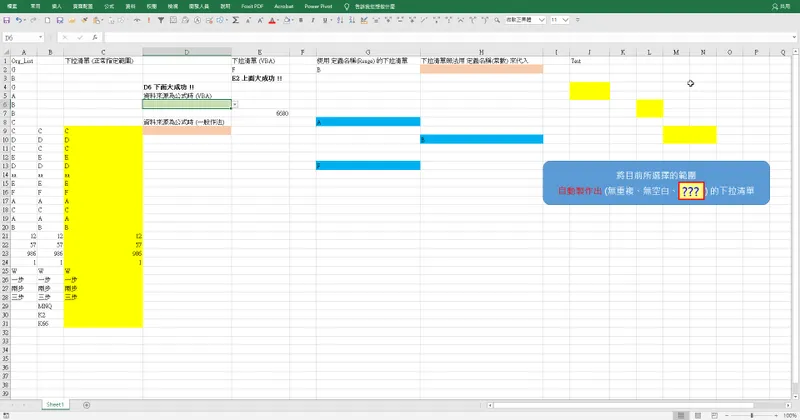Apply italic formatting via I icon
The image size is (800, 420).
(313, 20)
